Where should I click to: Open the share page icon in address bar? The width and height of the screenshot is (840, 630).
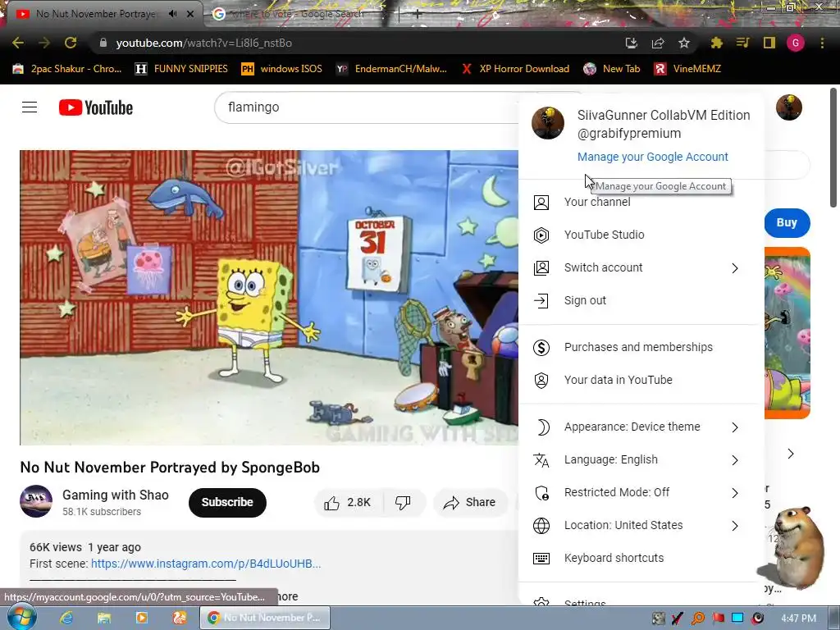[658, 43]
